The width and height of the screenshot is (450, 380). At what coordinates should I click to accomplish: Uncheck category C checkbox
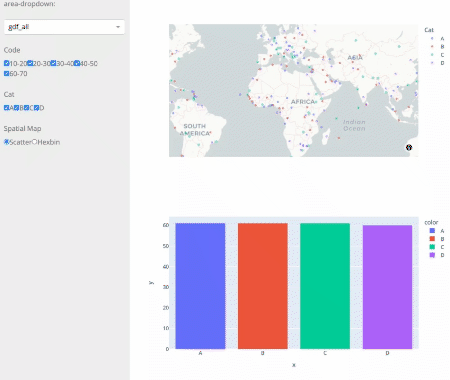point(26,108)
